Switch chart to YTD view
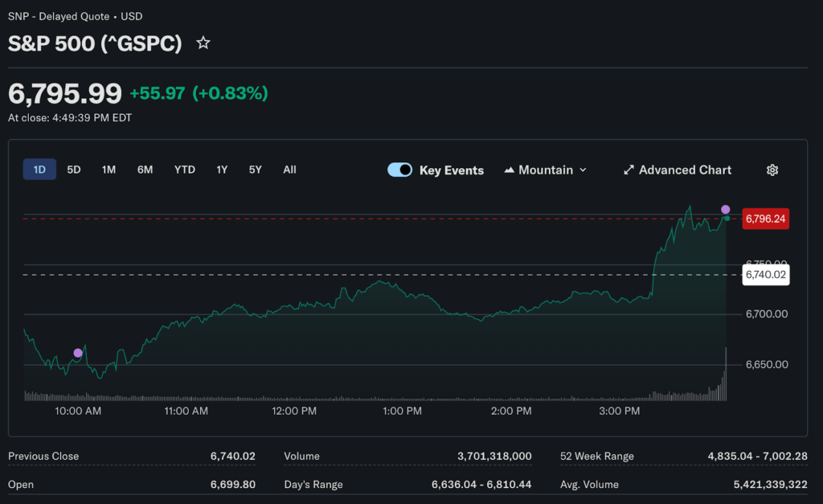 (185, 170)
